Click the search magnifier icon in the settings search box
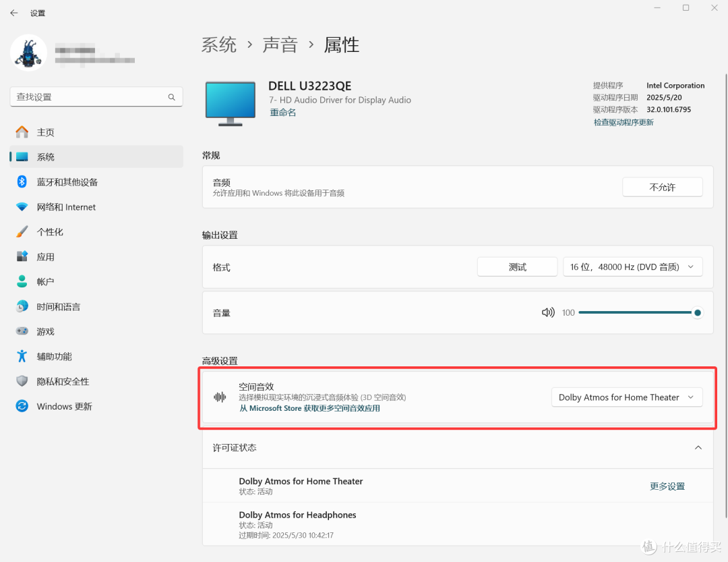The height and width of the screenshot is (562, 728). point(172,97)
